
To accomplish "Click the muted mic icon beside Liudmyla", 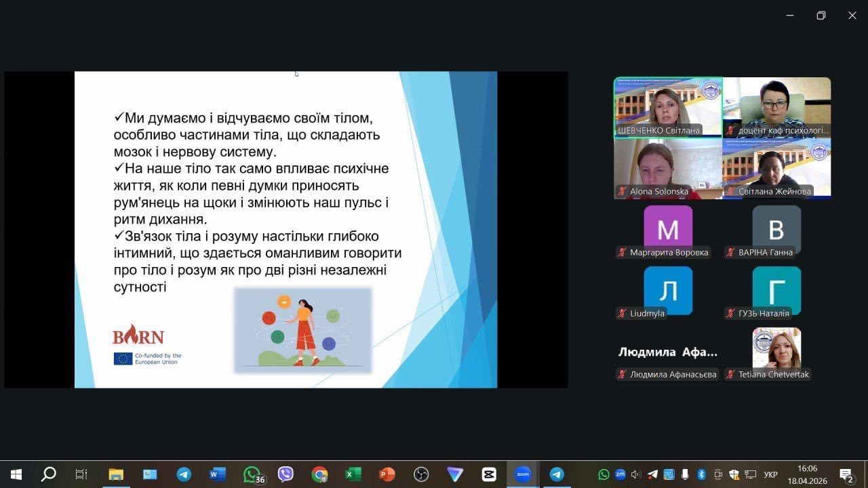I will tap(621, 314).
